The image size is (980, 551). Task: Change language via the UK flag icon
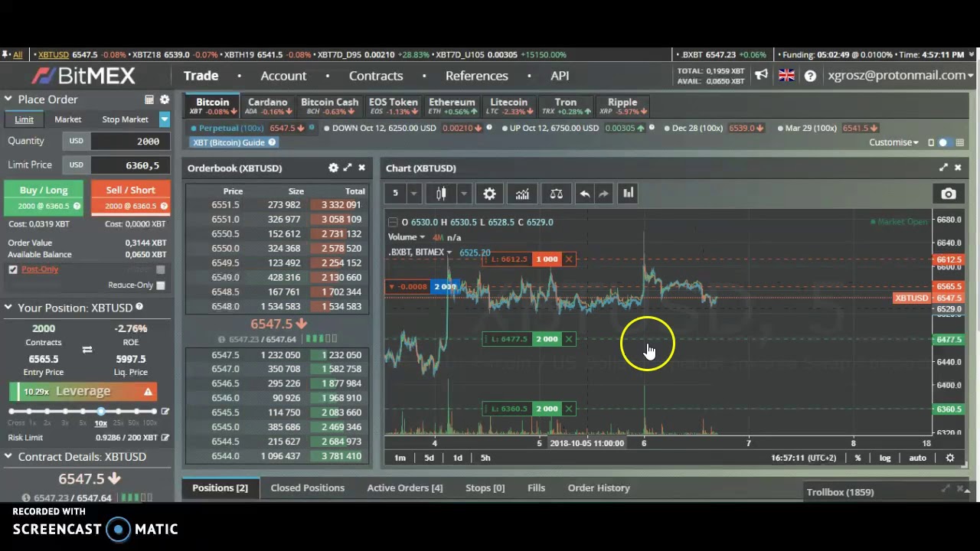click(786, 75)
